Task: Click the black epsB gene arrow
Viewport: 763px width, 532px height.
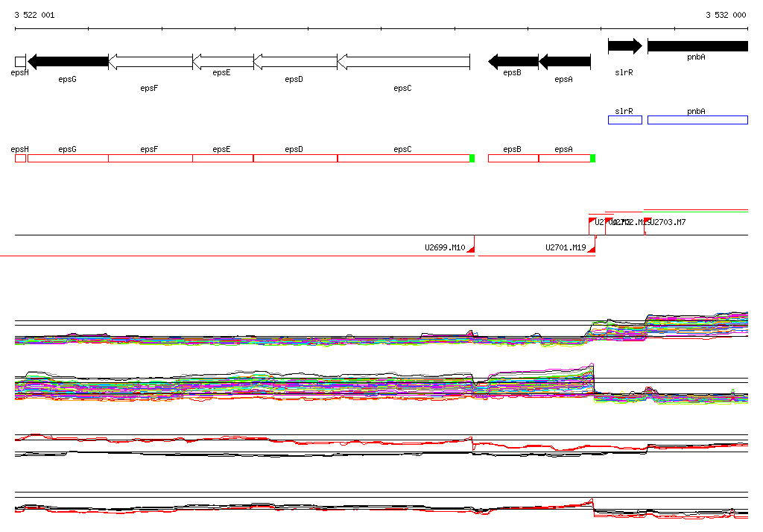Action: 513,61
